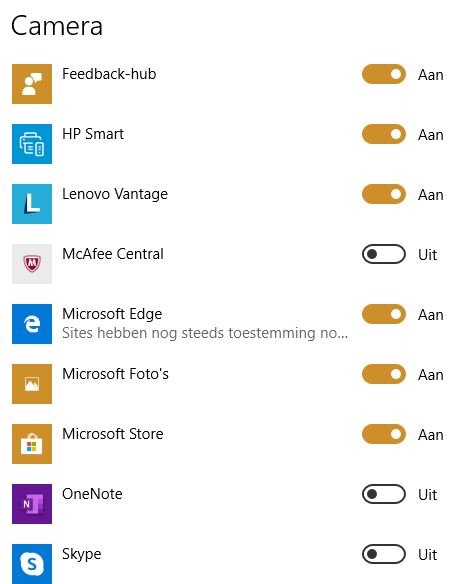Toggle Lenovo Vantage camera access off
Viewport: 454px width, 584px height.
click(x=384, y=194)
